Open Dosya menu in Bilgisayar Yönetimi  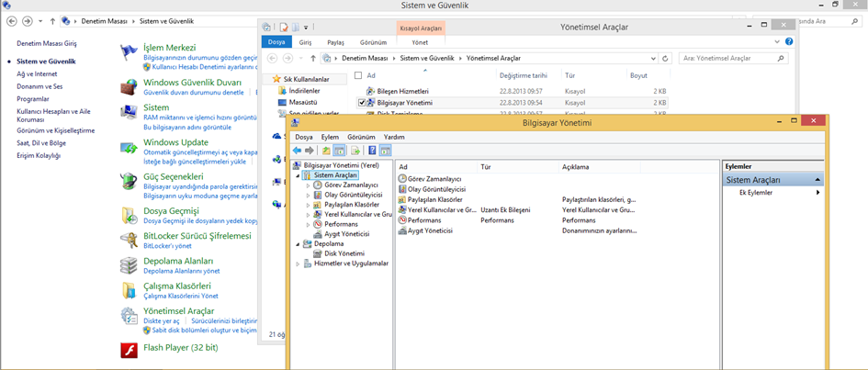pos(303,137)
